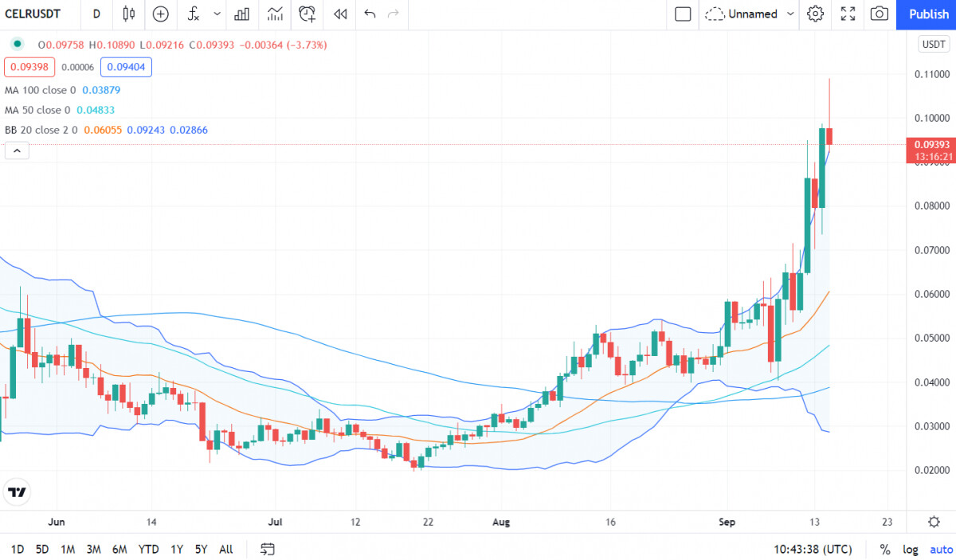Redo the last chart action

click(393, 14)
